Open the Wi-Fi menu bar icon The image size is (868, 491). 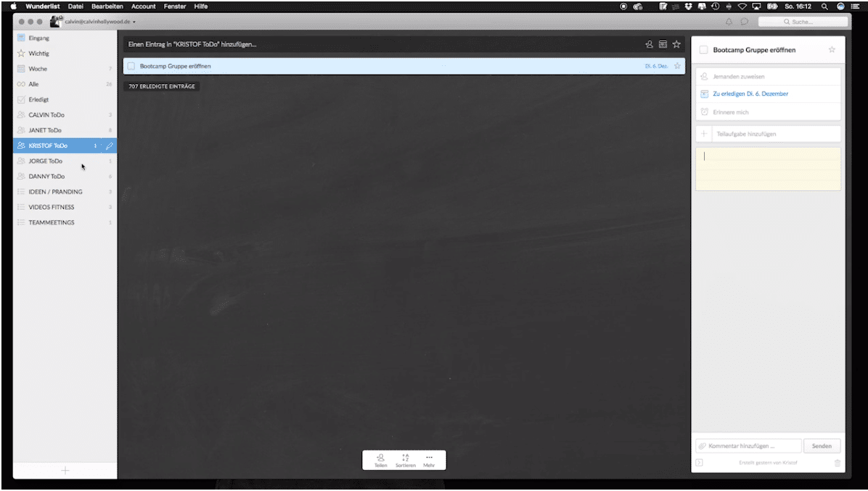[742, 6]
